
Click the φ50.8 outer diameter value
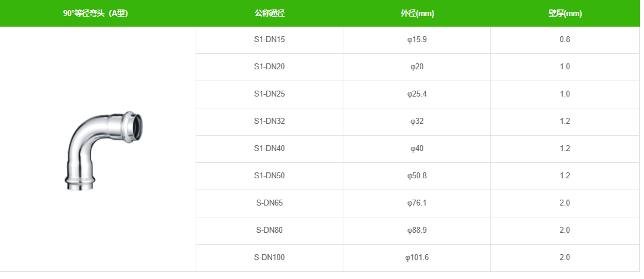point(417,176)
